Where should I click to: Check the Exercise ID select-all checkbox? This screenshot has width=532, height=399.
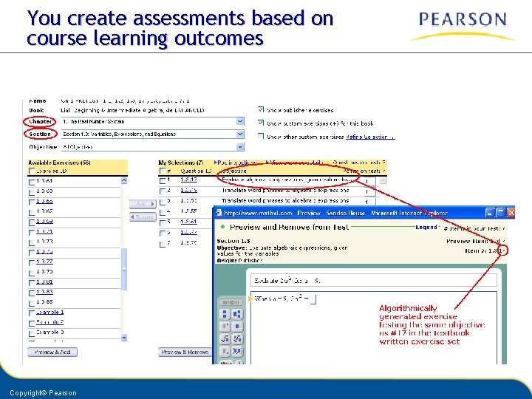(32, 171)
